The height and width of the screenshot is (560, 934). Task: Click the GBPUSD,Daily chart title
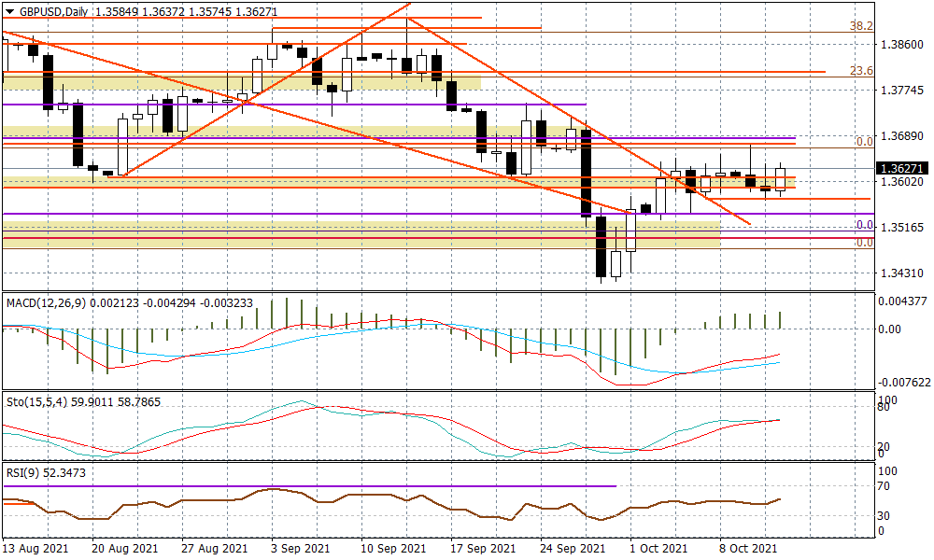point(53,11)
